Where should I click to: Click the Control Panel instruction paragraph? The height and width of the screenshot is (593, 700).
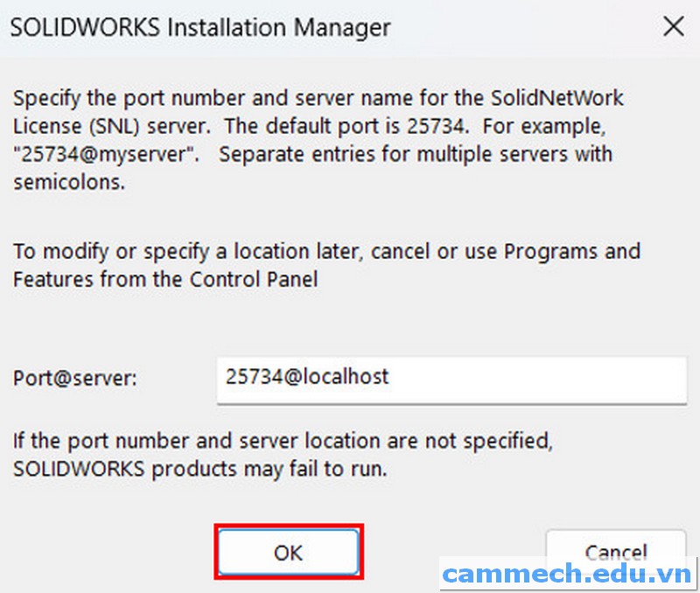click(x=324, y=265)
